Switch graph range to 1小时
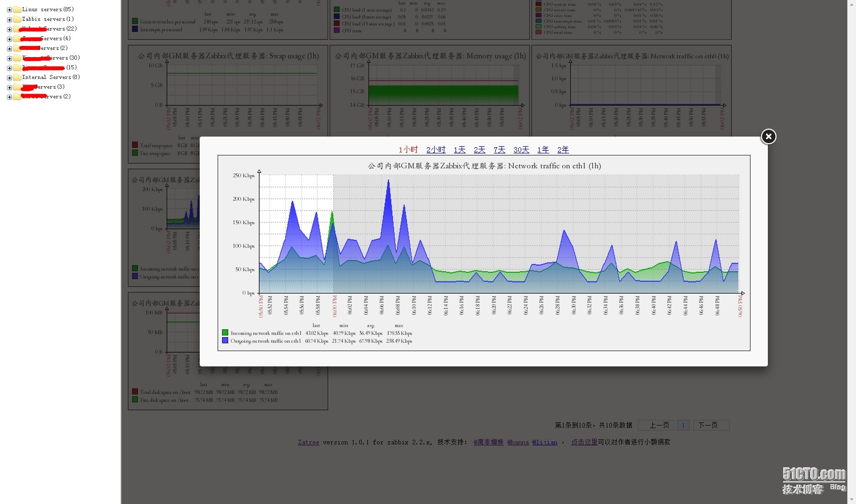This screenshot has height=504, width=856. pyautogui.click(x=408, y=150)
